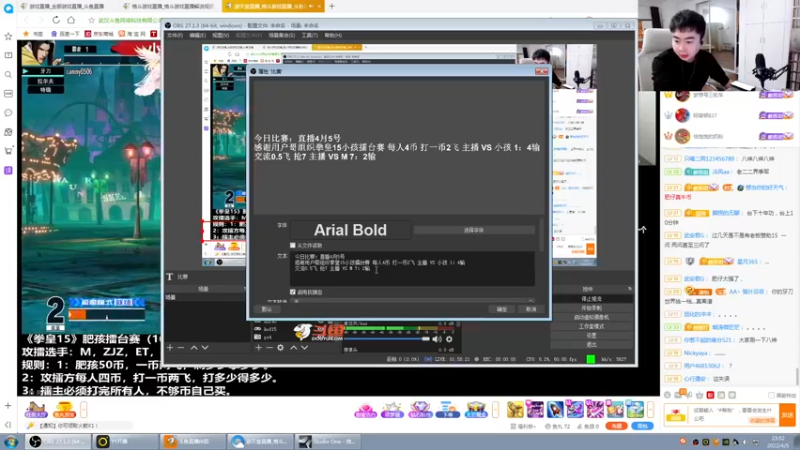This screenshot has height=450, width=800.
Task: Open dropdown below the antialiasing checkbox
Action: pyautogui.click(x=413, y=301)
